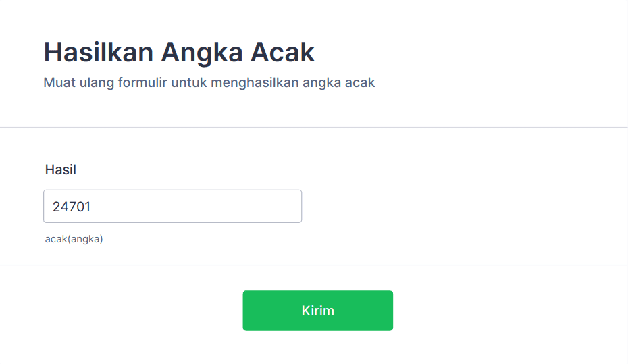628x364 pixels.
Task: Click the word formulir in subtitle
Action: point(142,82)
